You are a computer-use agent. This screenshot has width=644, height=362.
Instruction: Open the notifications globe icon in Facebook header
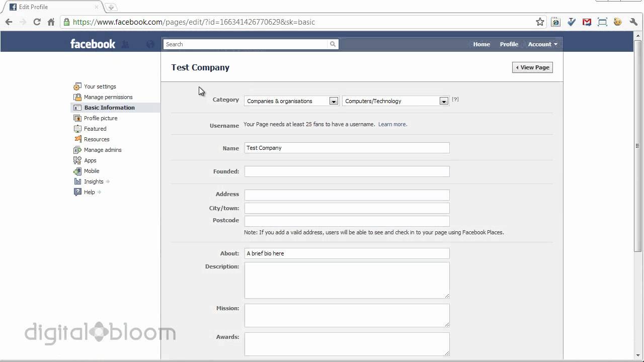150,44
